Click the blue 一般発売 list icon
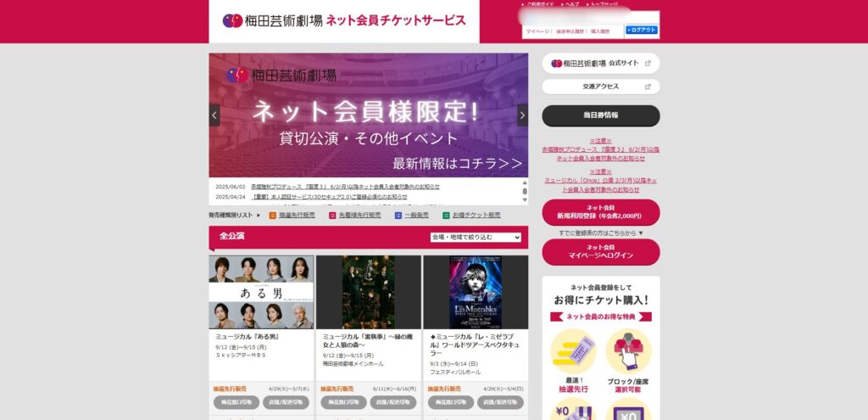Image resolution: width=868 pixels, height=420 pixels. tap(398, 215)
